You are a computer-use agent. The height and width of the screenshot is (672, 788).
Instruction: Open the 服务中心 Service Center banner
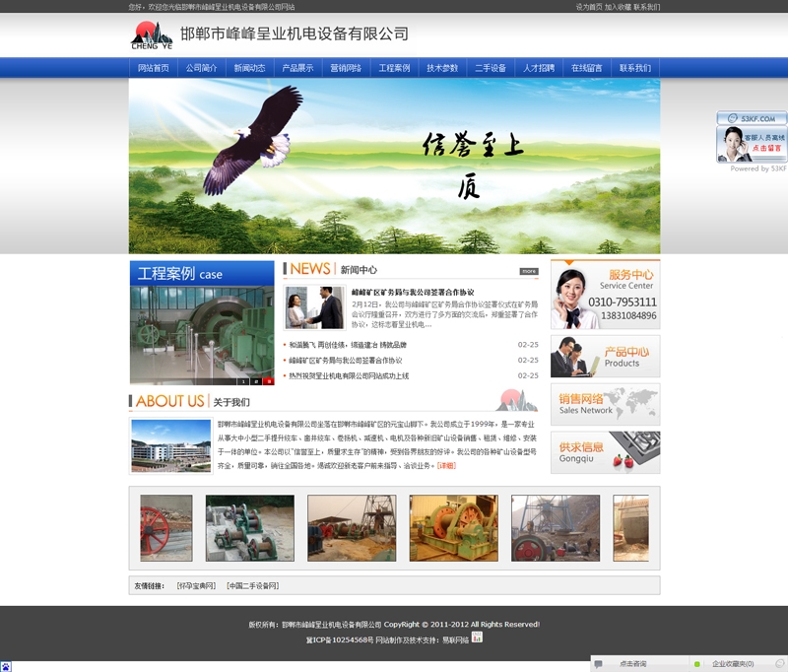coord(605,295)
